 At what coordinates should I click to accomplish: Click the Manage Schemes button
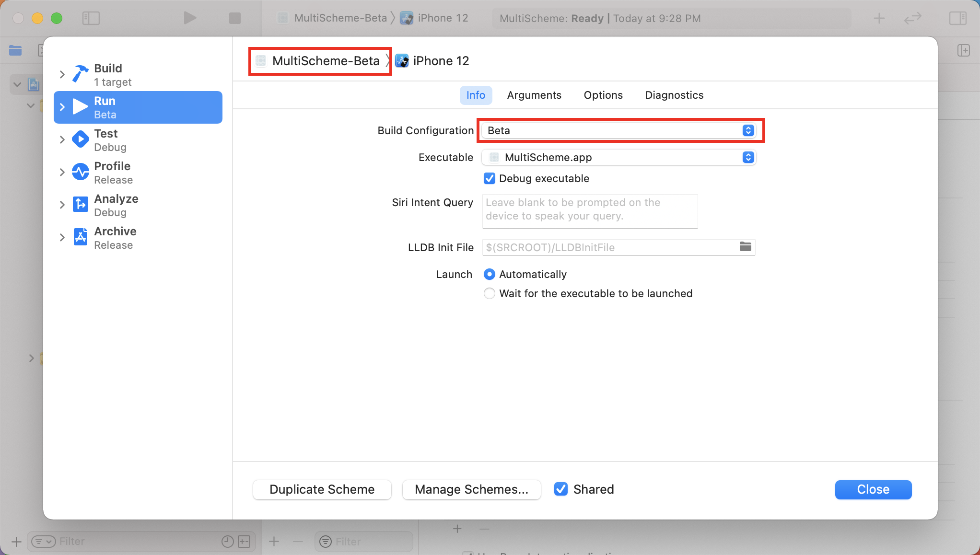(x=471, y=489)
